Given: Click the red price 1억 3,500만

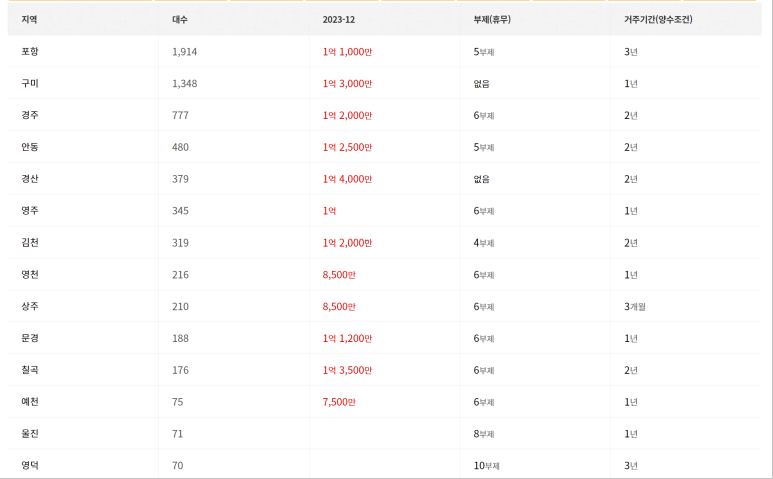Looking at the screenshot, I should tap(348, 370).
